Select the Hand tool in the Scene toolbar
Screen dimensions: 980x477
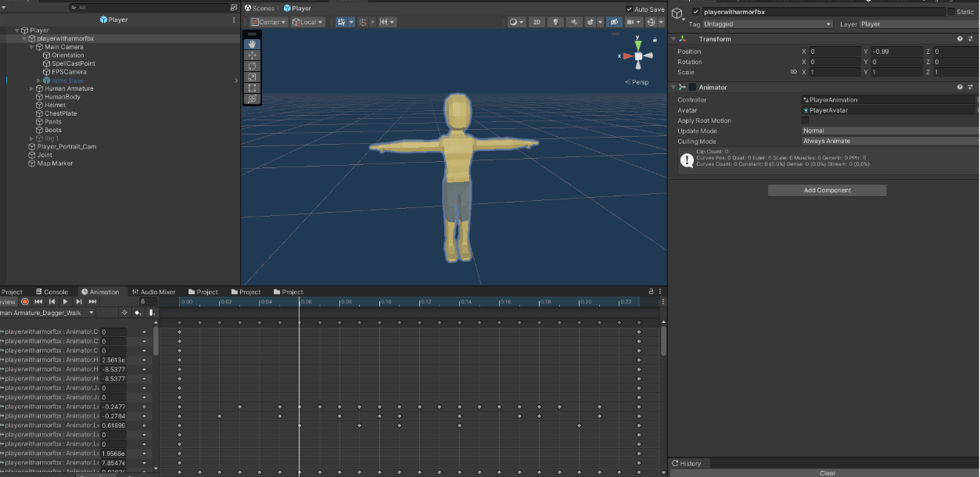[252, 44]
